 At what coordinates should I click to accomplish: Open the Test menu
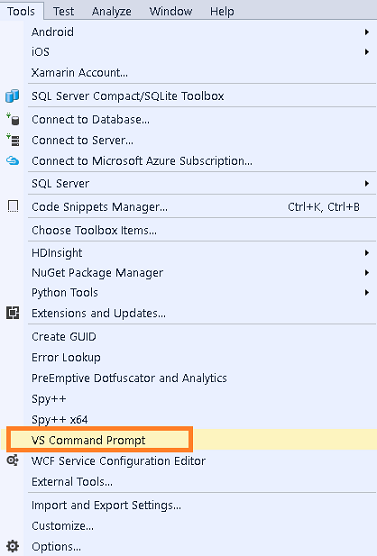(63, 11)
